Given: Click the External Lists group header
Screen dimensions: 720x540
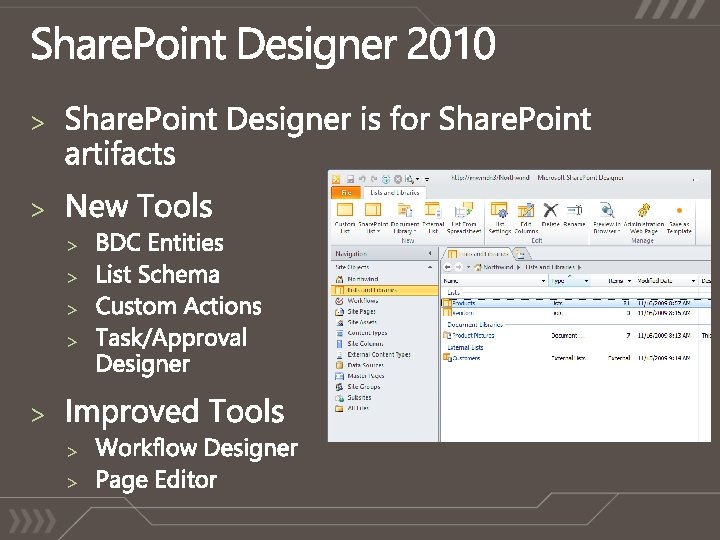Looking at the screenshot, I should (x=465, y=347).
